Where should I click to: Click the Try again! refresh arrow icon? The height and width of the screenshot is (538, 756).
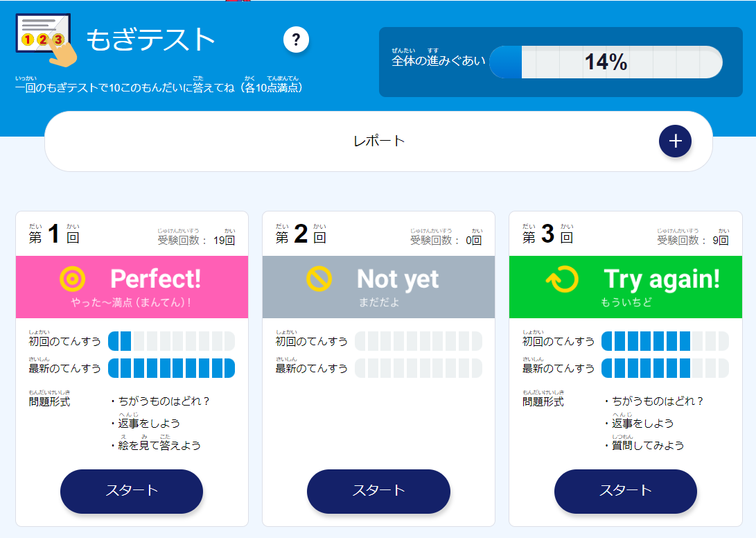coord(562,279)
